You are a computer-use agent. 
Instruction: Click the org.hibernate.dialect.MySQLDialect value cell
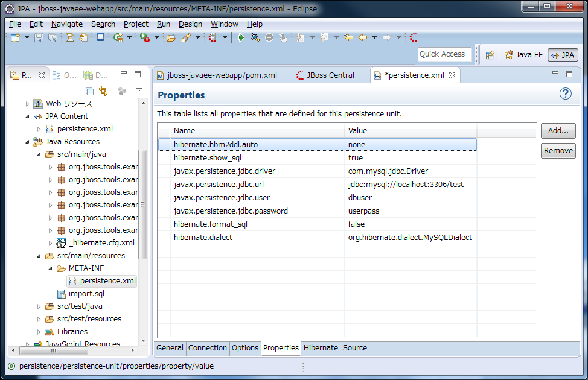(411, 238)
